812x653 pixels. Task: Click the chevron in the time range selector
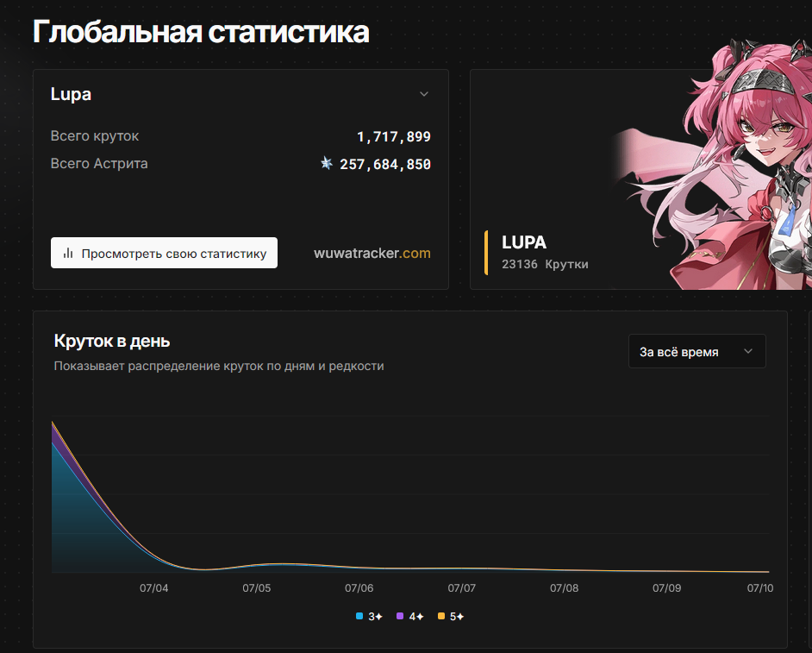point(748,351)
